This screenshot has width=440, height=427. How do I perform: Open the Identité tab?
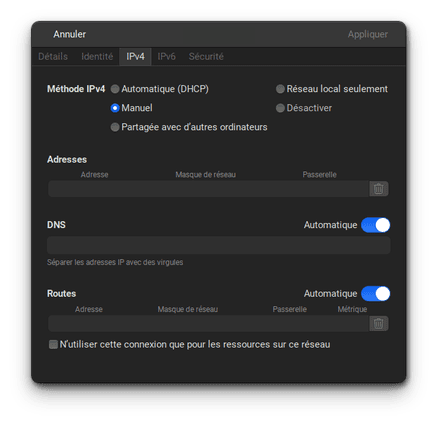click(97, 57)
